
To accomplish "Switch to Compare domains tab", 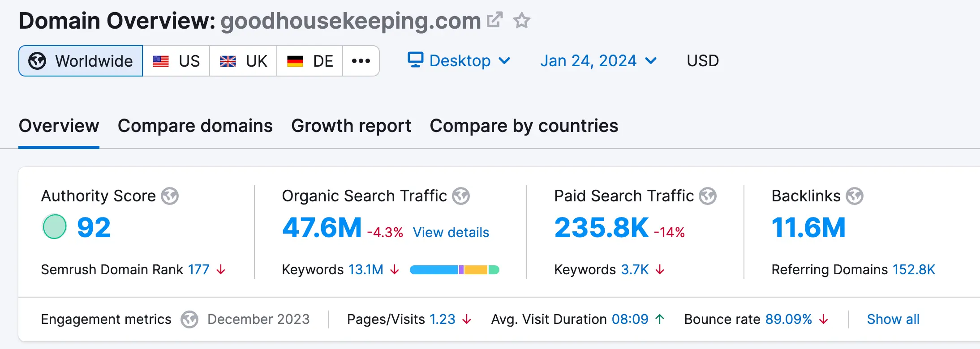I will [195, 126].
